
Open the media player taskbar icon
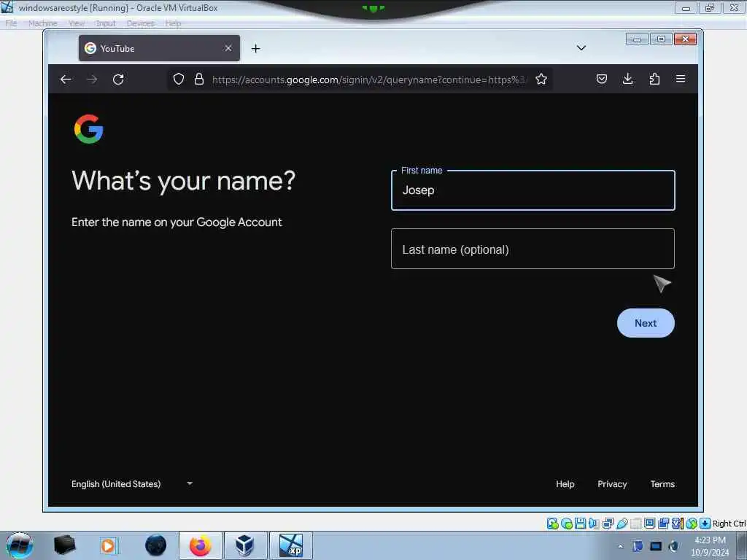coord(108,545)
